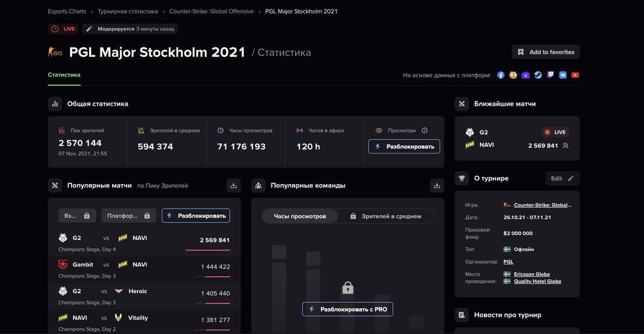The image size is (644, 334).
Task: Open G2 vs NAVI Champions Stage Day 4 match
Action: pos(144,243)
